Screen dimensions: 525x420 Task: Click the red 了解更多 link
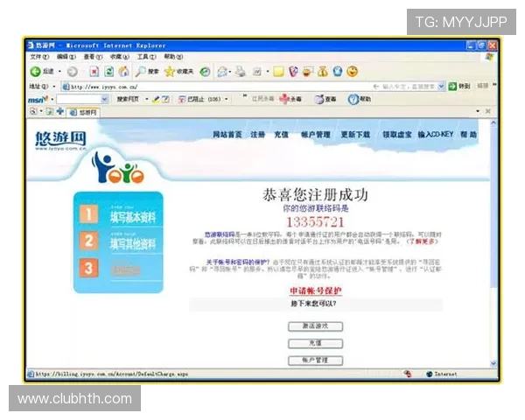click(423, 241)
